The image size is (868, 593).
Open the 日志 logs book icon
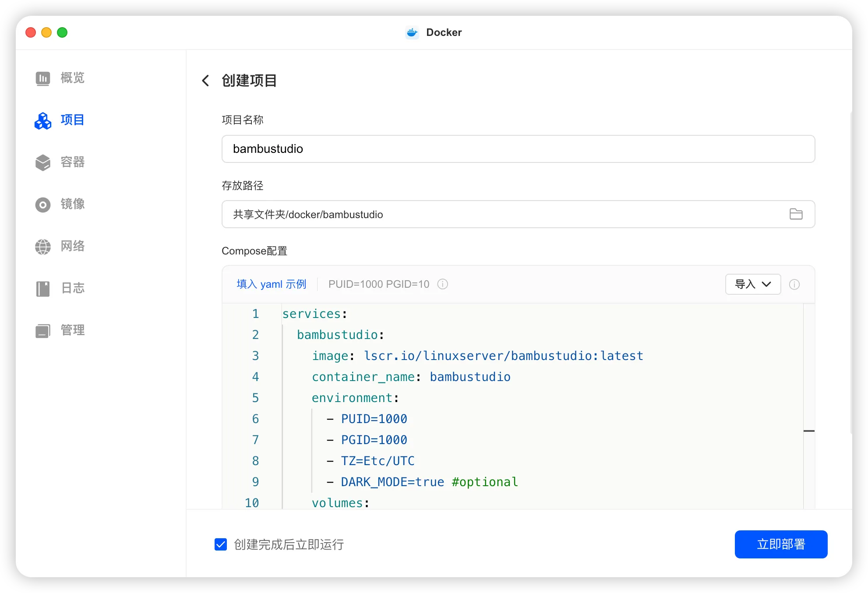[x=42, y=289]
